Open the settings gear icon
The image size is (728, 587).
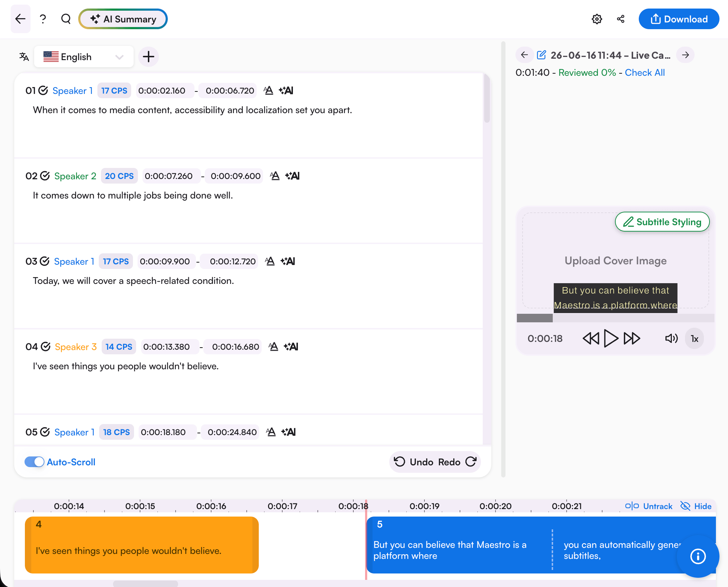click(597, 19)
